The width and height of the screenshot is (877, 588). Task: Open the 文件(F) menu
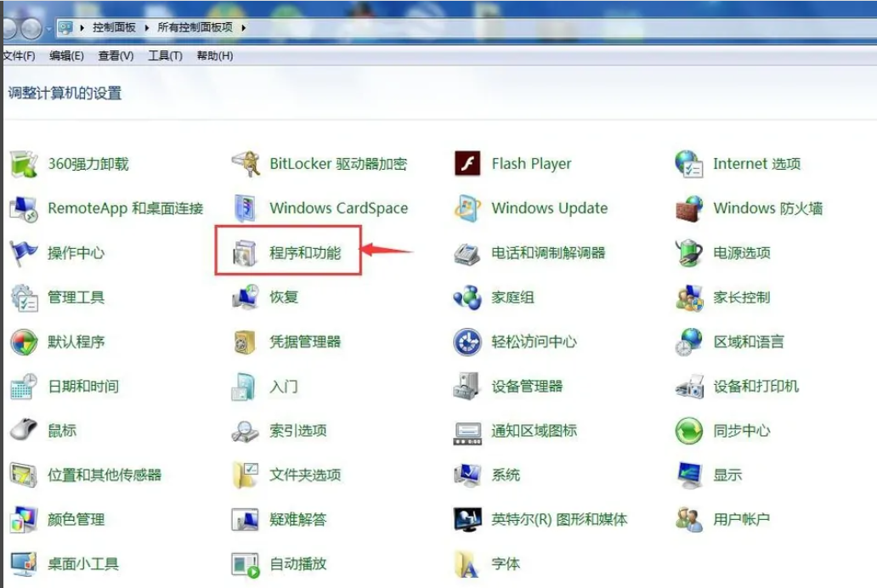pos(19,56)
